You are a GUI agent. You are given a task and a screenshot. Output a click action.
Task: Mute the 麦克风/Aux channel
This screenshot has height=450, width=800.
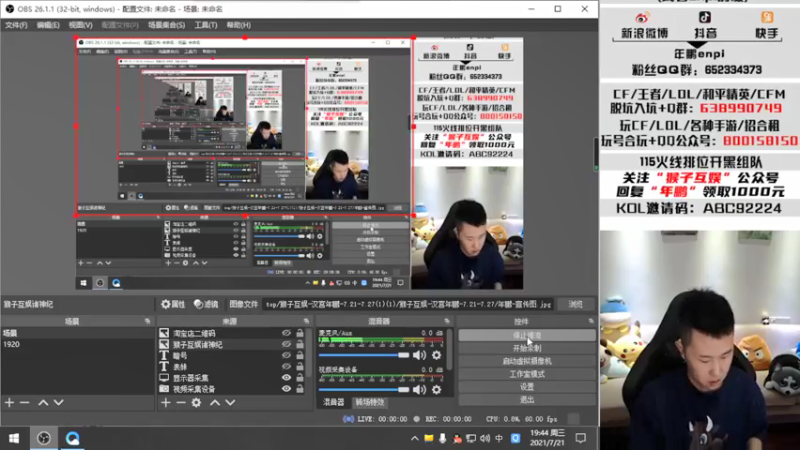[x=419, y=355]
